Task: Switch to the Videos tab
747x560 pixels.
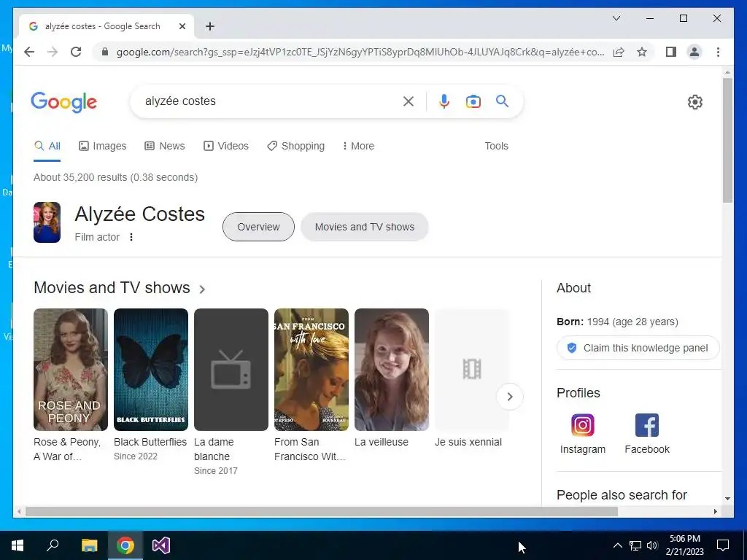Action: (x=226, y=146)
